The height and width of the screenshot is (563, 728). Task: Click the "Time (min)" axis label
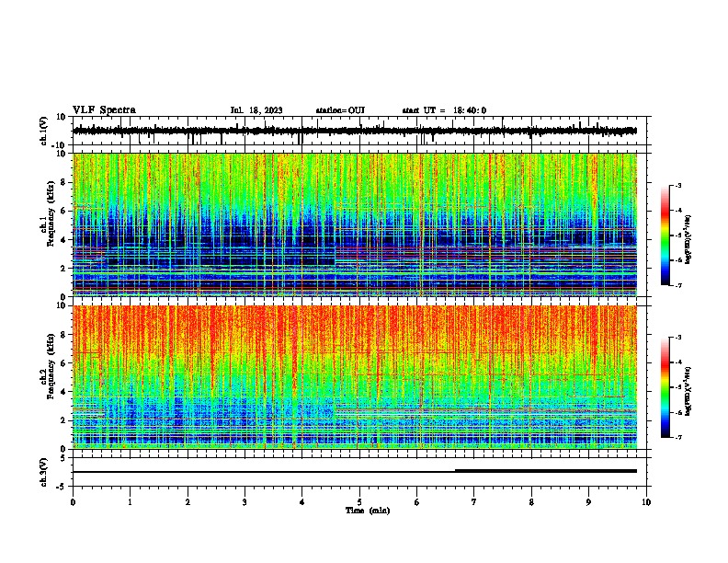click(x=368, y=511)
